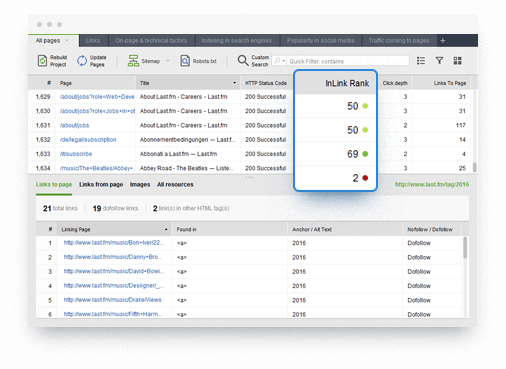
Task: Open the Robots.txt tool
Action: coord(185,61)
